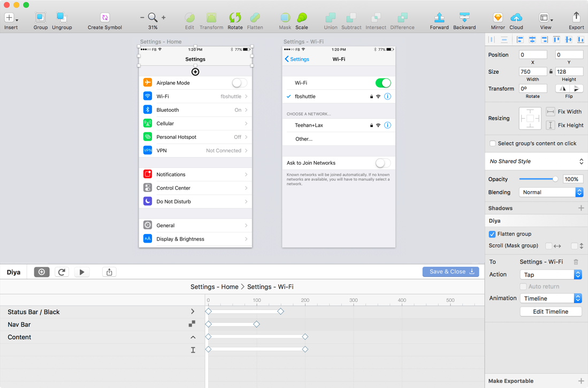Switch to Settings - Home in the breadcrumb
588x388 pixels.
tap(214, 286)
